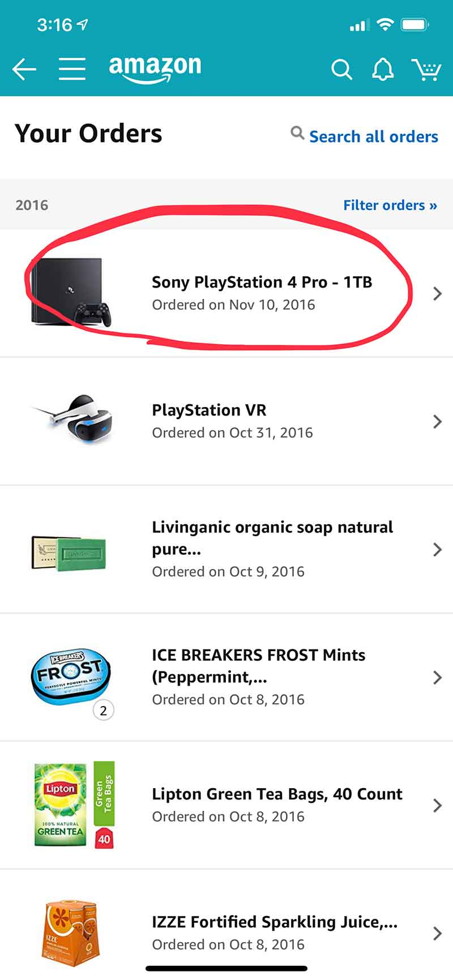Screen dimensions: 453x980
Task: Open Filter orders options
Action: pyautogui.click(x=390, y=205)
